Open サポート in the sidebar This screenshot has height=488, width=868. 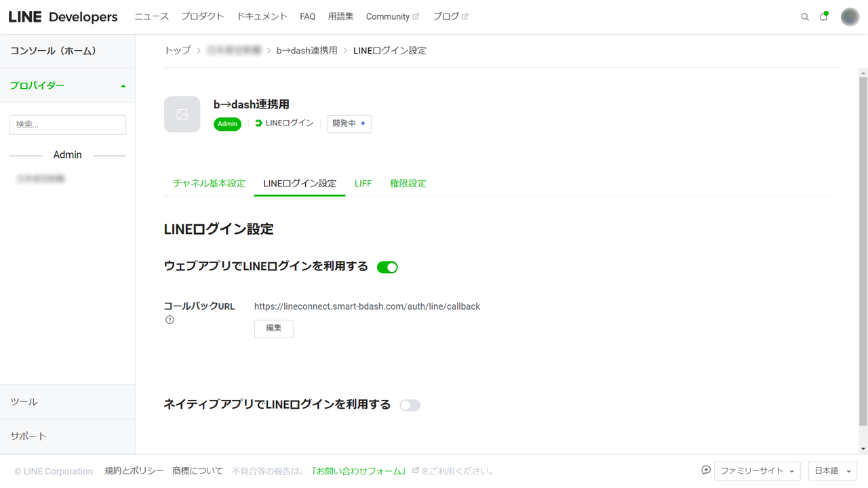[68, 436]
